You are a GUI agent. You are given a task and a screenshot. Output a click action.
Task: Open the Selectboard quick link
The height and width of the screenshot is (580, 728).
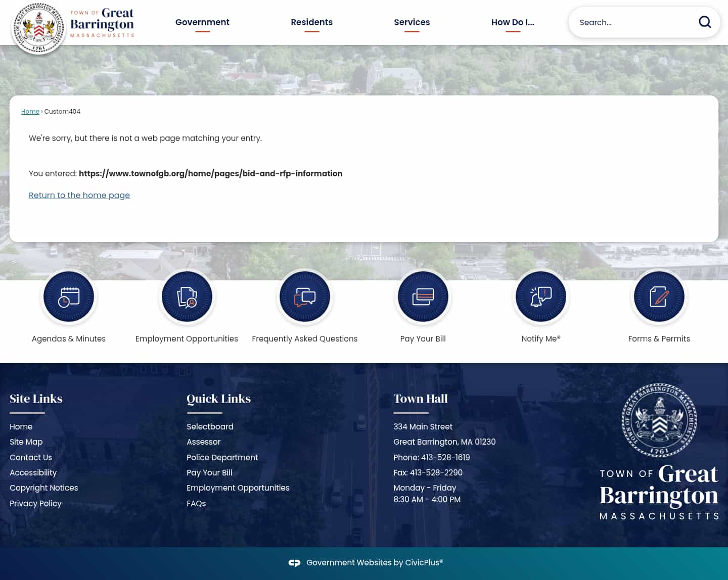(210, 426)
